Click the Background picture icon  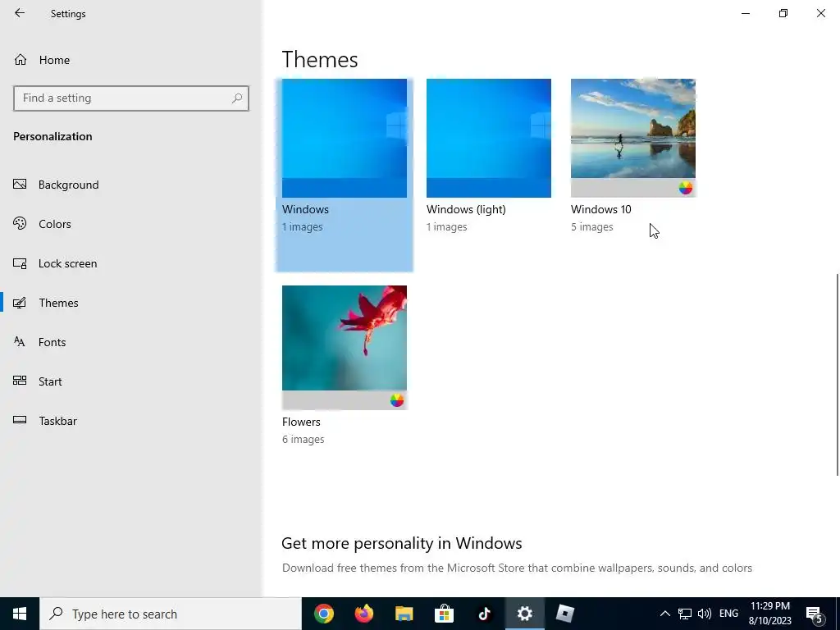[20, 185]
